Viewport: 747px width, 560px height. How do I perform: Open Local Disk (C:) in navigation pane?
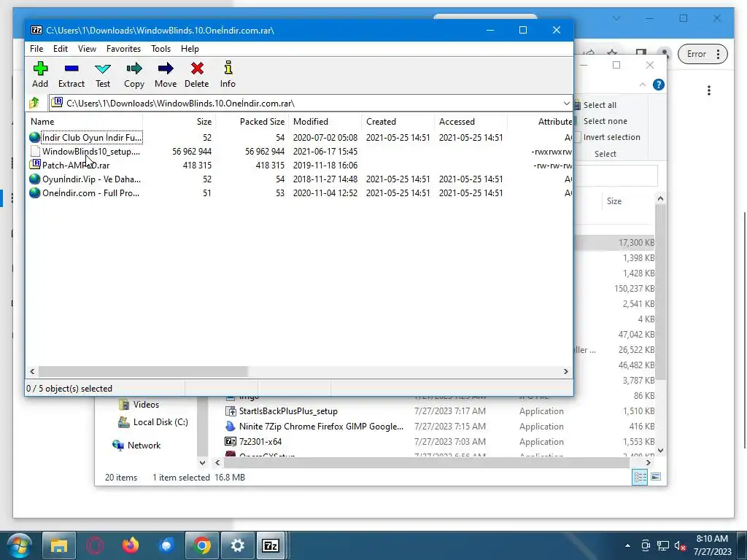pyautogui.click(x=160, y=422)
